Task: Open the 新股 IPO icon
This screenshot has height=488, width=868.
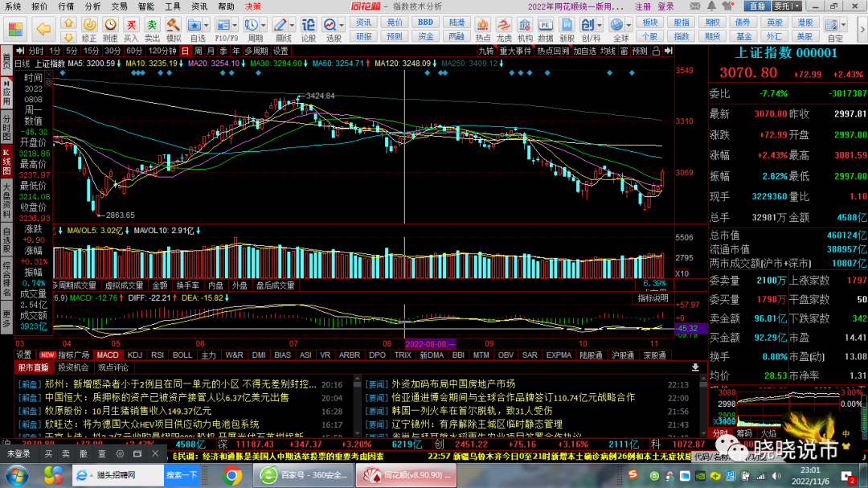Action: click(x=567, y=25)
